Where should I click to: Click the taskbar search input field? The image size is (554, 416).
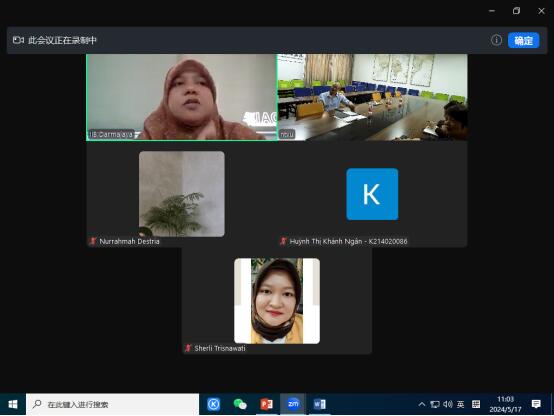[112, 404]
